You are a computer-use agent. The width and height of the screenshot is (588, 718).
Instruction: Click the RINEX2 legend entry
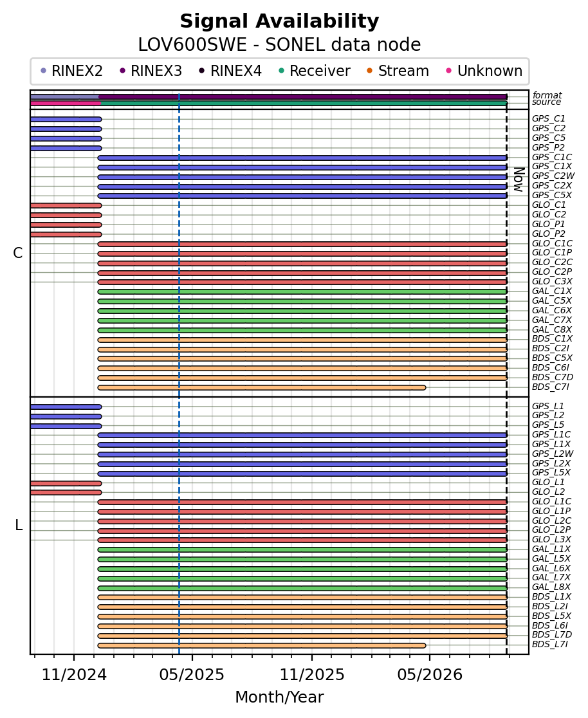pyautogui.click(x=71, y=71)
